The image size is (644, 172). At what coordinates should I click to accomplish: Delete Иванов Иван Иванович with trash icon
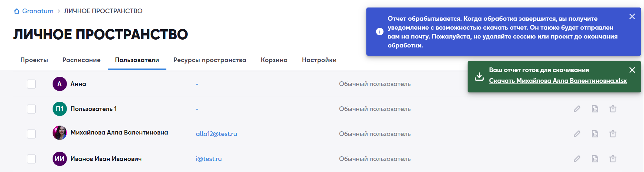(613, 159)
